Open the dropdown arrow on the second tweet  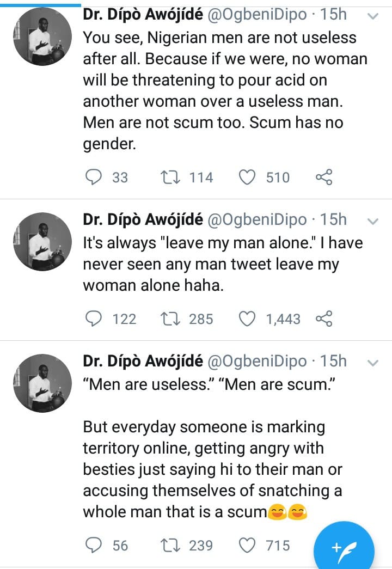373,221
